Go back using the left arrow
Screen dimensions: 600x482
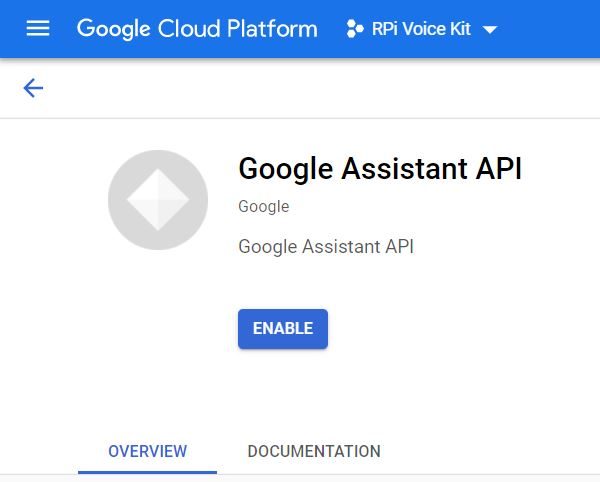[33, 88]
